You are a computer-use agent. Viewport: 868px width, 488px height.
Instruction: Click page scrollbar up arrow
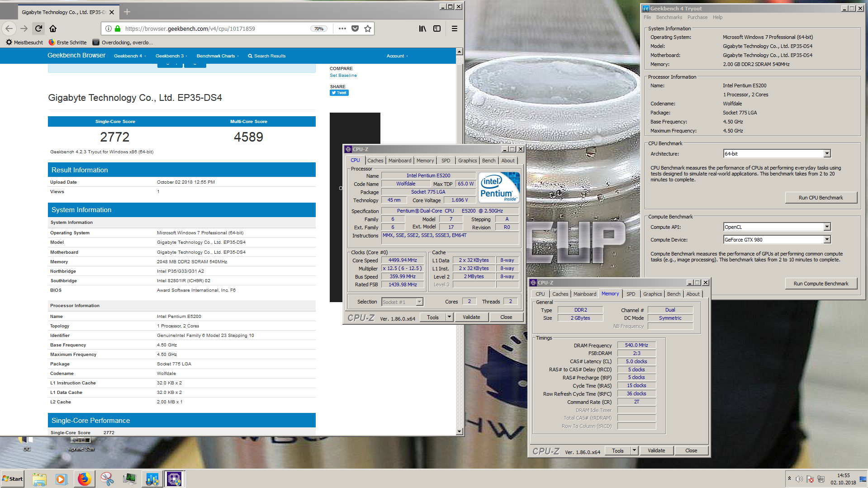point(459,52)
